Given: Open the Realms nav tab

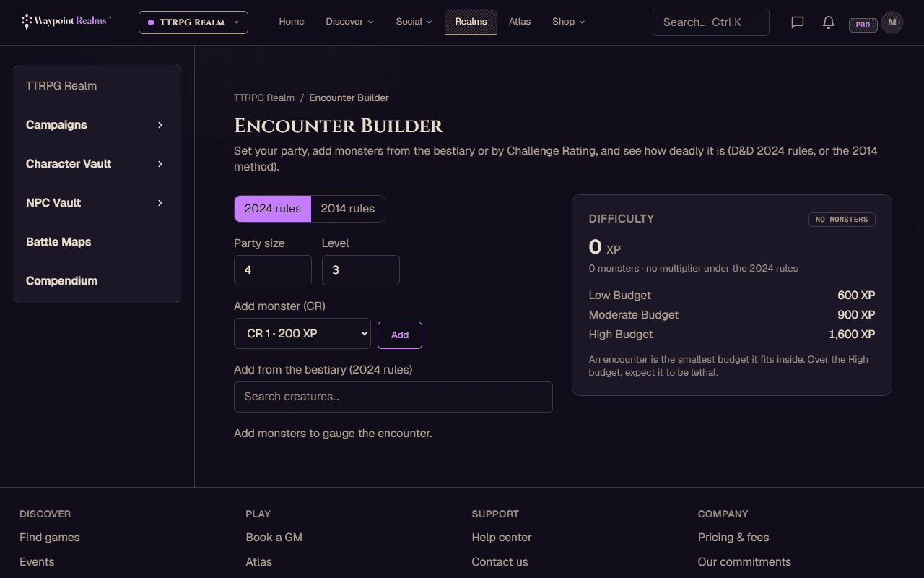Looking at the screenshot, I should click(x=471, y=22).
